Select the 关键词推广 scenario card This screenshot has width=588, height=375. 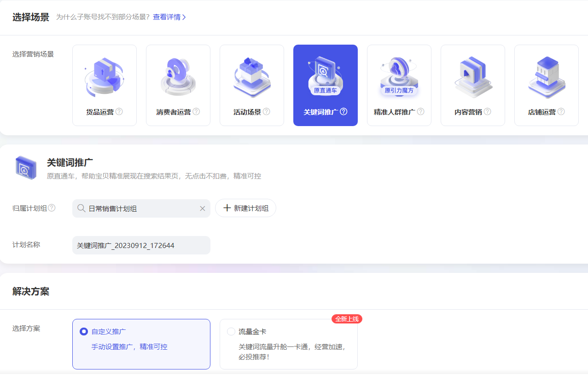326,85
